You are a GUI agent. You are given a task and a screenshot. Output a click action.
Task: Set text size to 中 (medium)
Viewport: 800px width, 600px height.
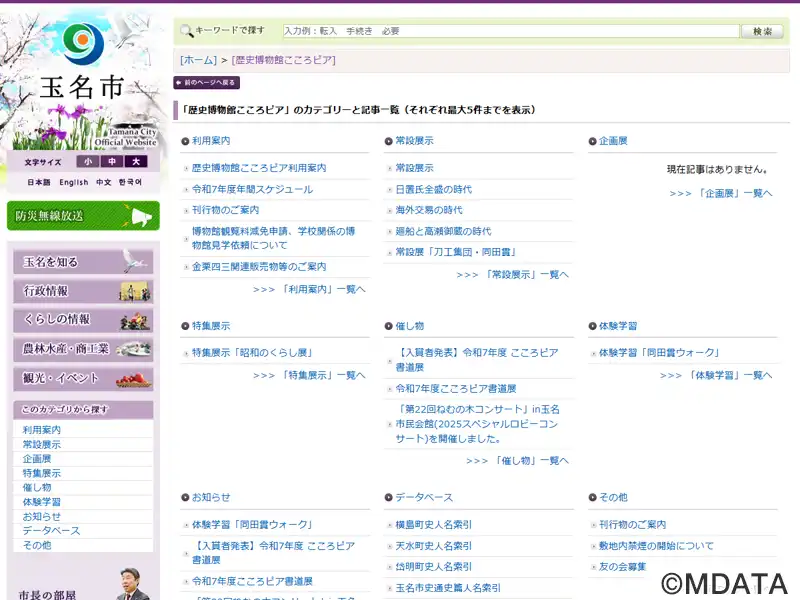pyautogui.click(x=112, y=162)
